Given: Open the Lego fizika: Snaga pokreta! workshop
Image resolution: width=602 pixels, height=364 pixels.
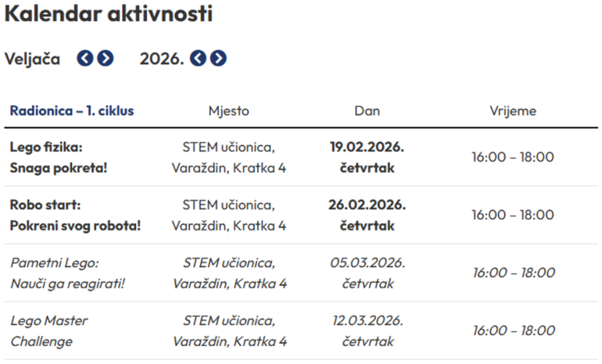Looking at the screenshot, I should tap(57, 157).
